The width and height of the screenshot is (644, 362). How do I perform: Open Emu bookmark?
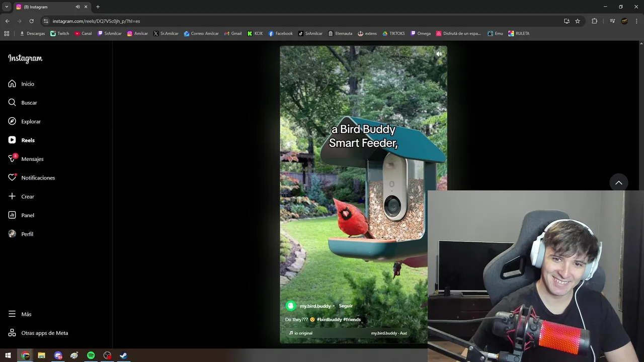(496, 34)
